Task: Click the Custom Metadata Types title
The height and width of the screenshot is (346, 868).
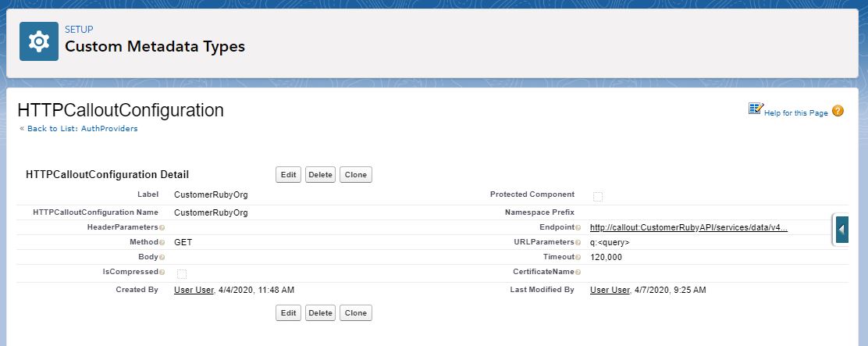Action: pos(155,47)
